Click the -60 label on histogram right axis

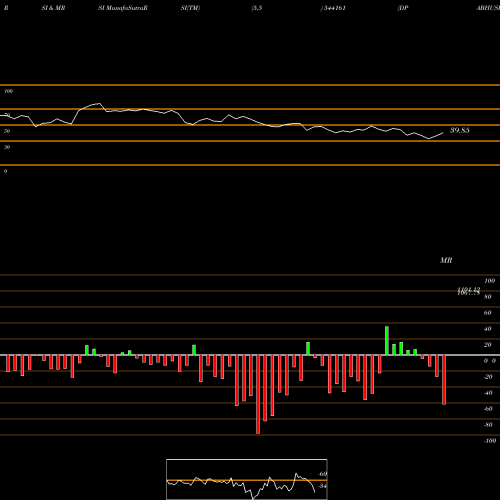click(488, 409)
